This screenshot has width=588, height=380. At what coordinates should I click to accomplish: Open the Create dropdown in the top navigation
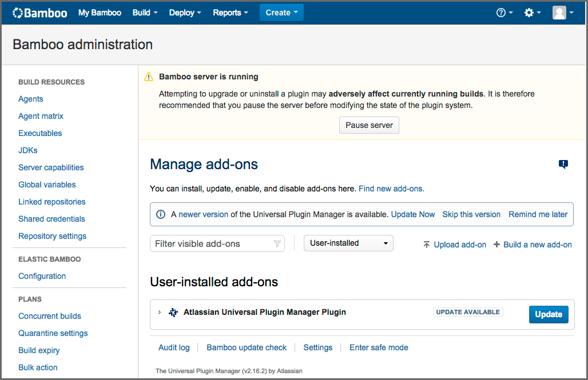(281, 12)
